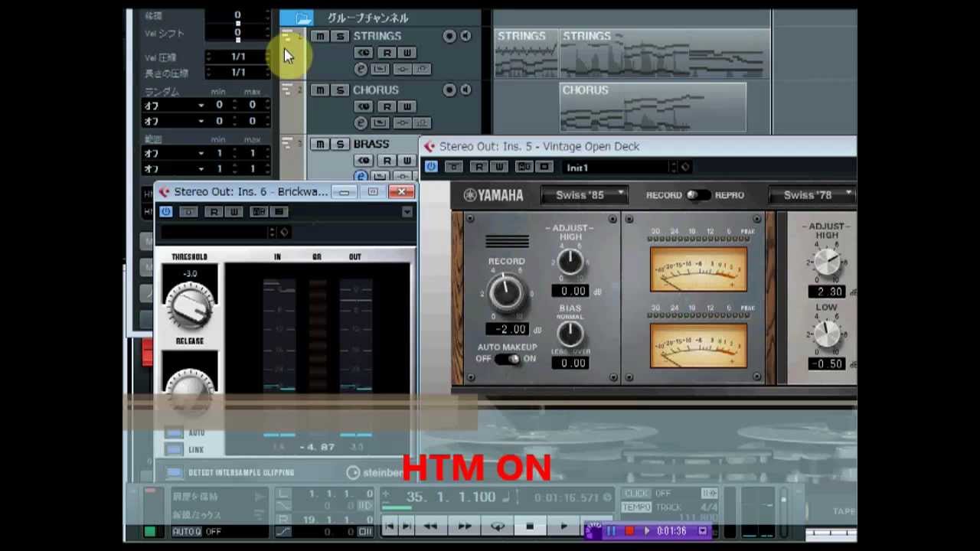This screenshot has width=980, height=551.
Task: Click the BIAS knob
Action: [570, 334]
